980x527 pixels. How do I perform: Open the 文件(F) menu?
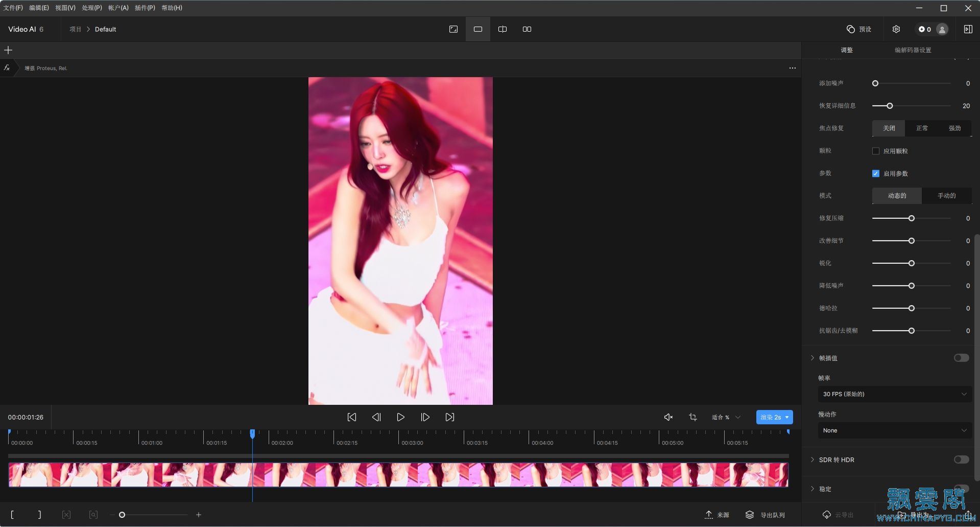point(13,8)
